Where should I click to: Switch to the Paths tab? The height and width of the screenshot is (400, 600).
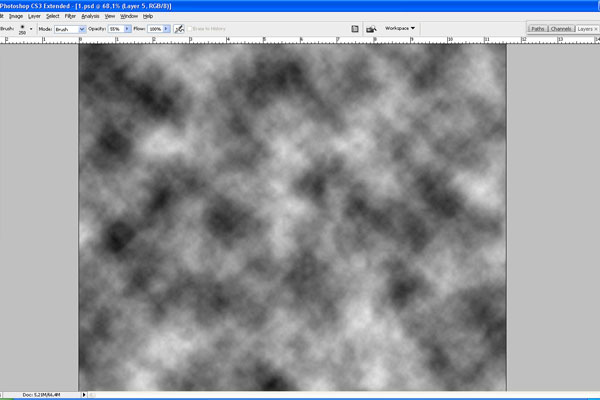[x=538, y=29]
